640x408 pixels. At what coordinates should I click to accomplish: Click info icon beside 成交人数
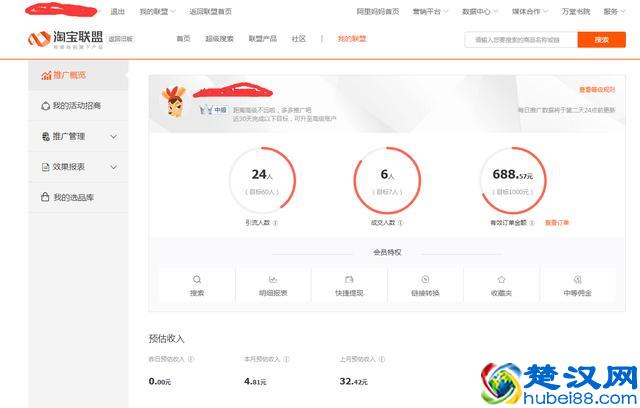point(400,223)
